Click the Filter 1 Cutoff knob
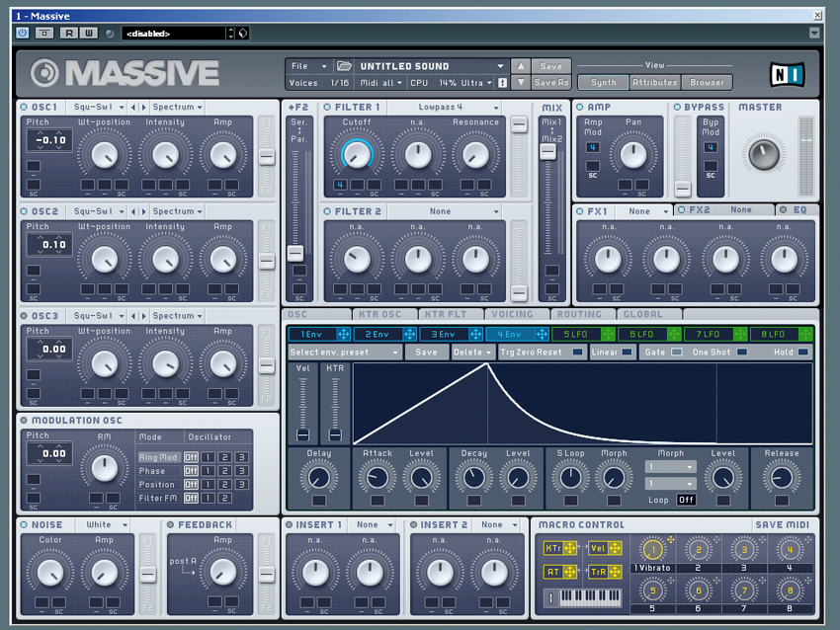 pos(357,154)
